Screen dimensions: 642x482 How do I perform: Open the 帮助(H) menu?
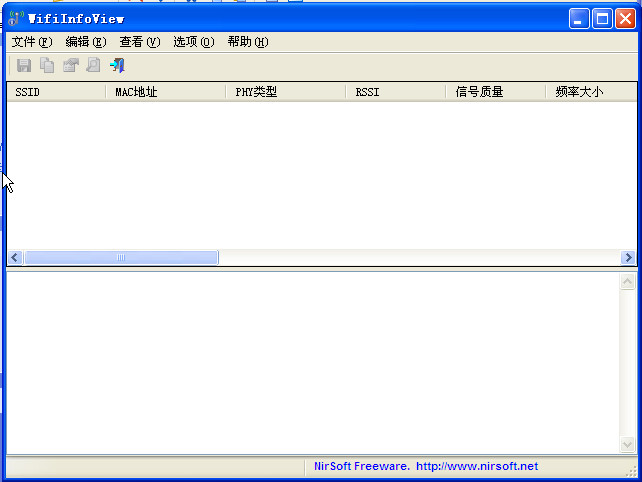(248, 42)
